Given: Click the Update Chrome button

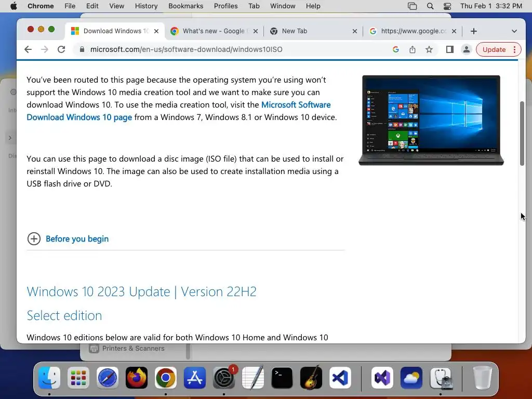Looking at the screenshot, I should pos(494,49).
